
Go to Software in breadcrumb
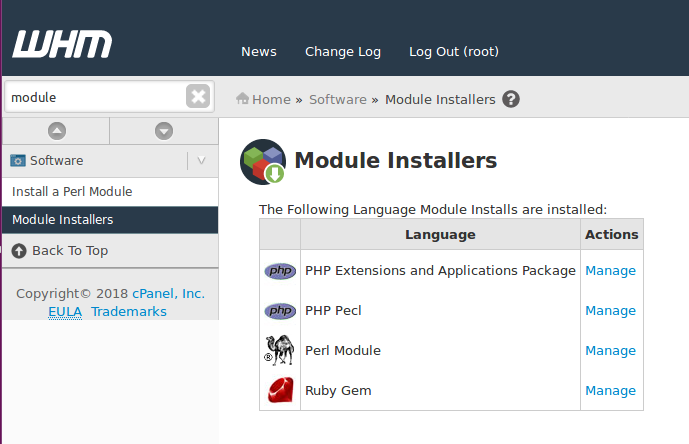(x=337, y=99)
